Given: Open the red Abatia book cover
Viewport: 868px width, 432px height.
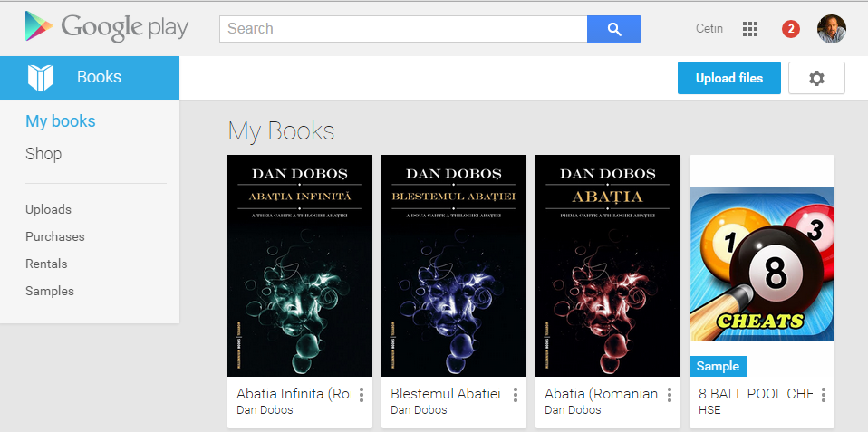Looking at the screenshot, I should pos(607,265).
